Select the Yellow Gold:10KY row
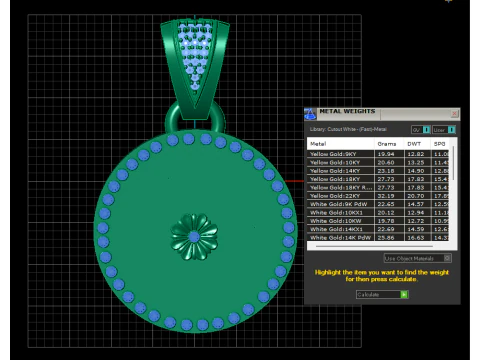480x360 pixels. [378, 162]
